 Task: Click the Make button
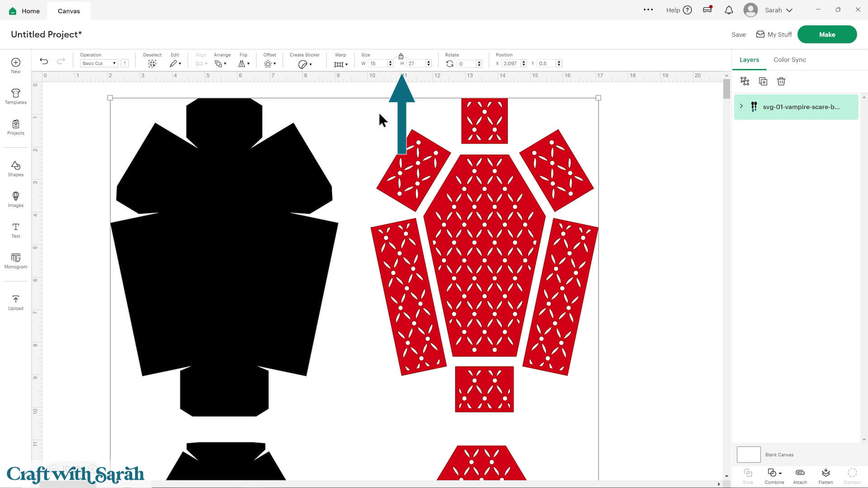[x=827, y=34]
